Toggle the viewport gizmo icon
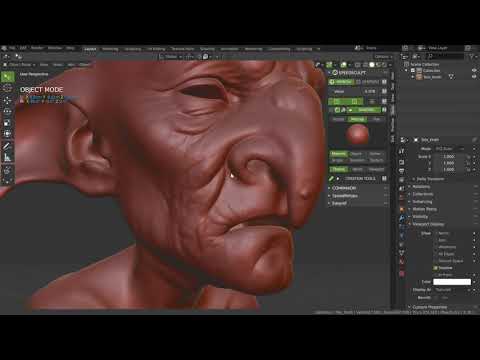This screenshot has width=480, height=360. click(329, 65)
